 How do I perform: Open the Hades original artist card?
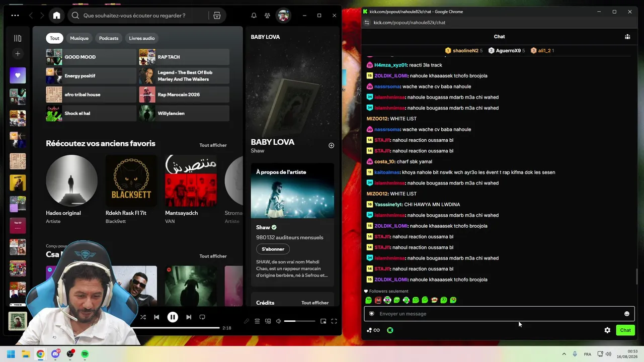[71, 189]
